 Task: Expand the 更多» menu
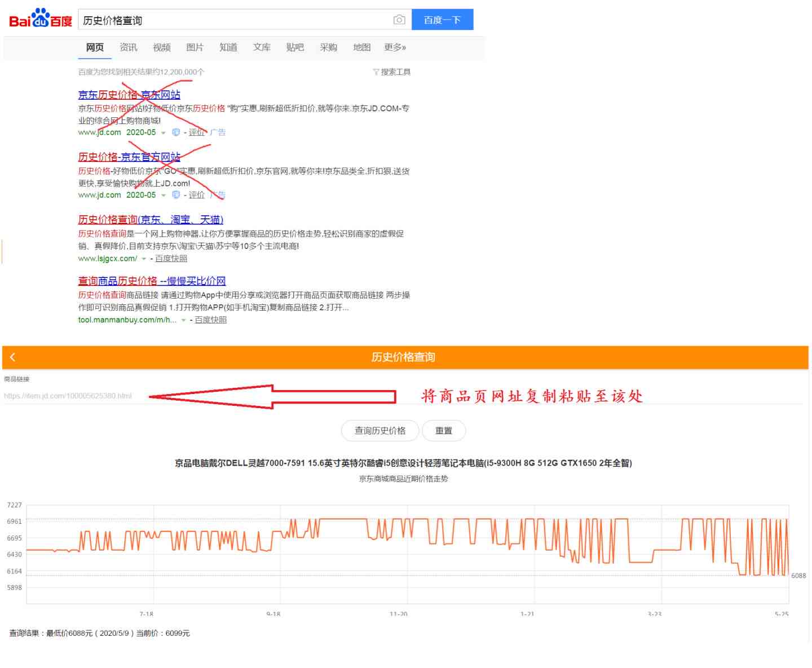click(395, 47)
